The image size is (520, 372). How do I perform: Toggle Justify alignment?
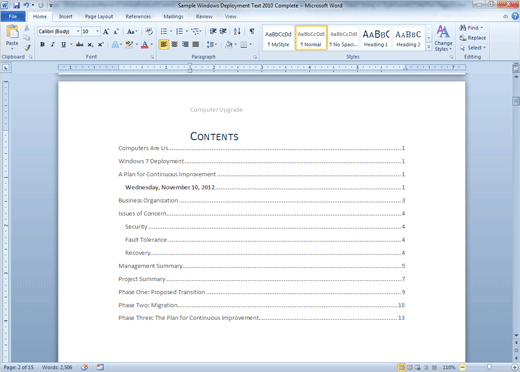point(196,44)
